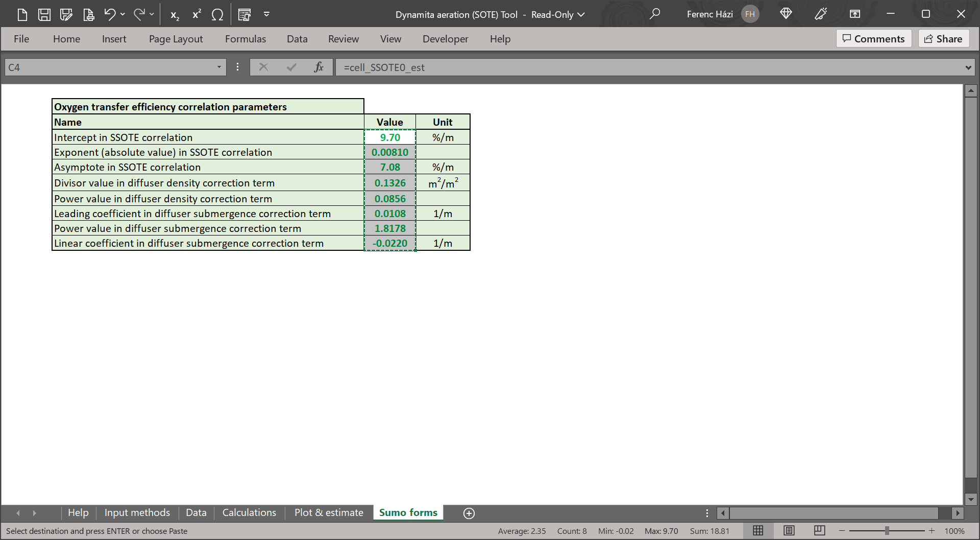
Task: Open the Formulas ribbon tab
Action: (x=245, y=39)
